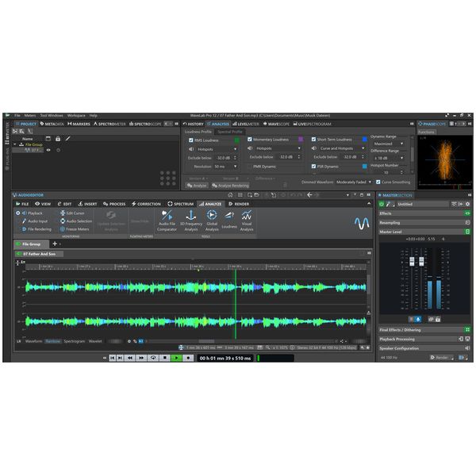Image resolution: width=476 pixels, height=476 pixels.
Task: Select File Rendering monitoring source
Action: 36,229
